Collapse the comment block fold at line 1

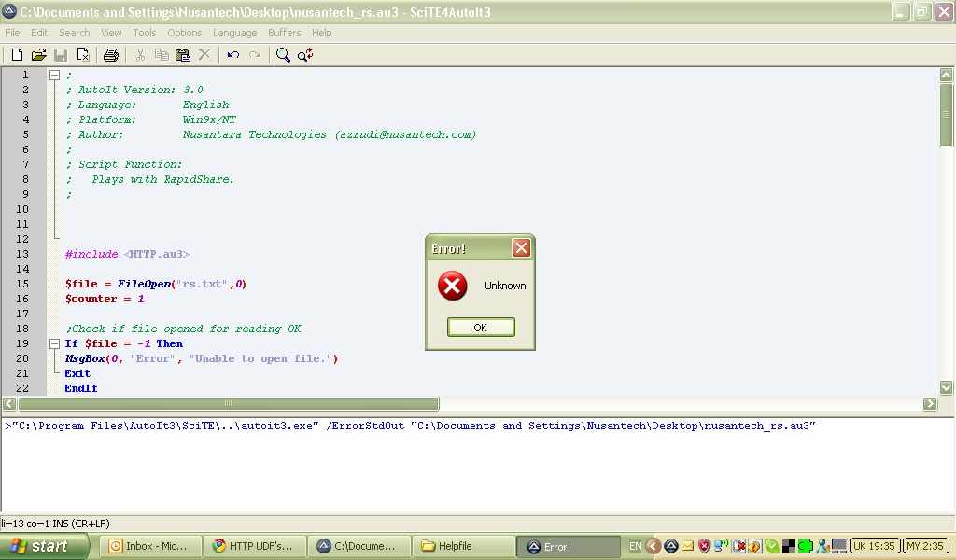click(54, 75)
